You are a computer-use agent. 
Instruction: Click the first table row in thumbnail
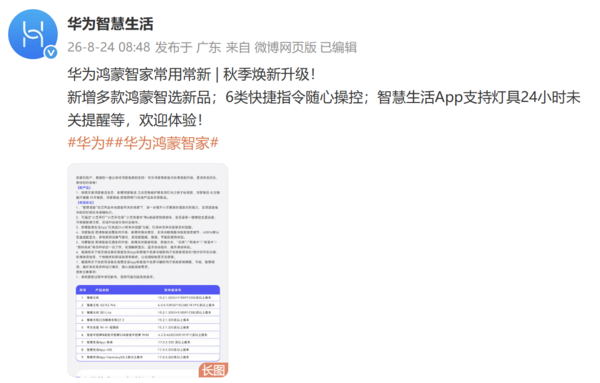(148, 298)
